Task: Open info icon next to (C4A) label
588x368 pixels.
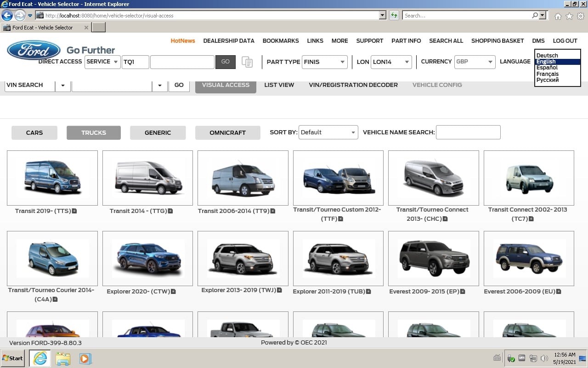Action: click(x=55, y=299)
